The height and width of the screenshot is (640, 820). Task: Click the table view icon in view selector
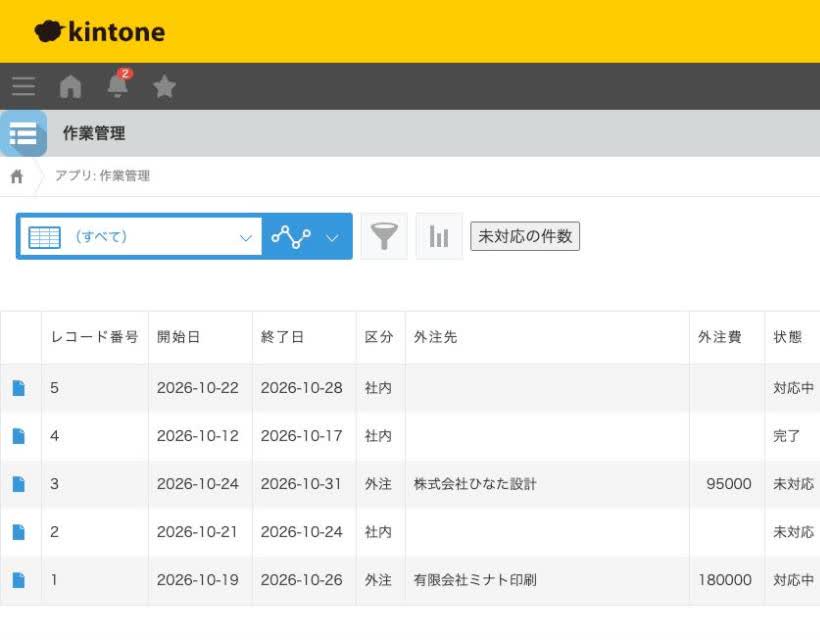pyautogui.click(x=44, y=237)
